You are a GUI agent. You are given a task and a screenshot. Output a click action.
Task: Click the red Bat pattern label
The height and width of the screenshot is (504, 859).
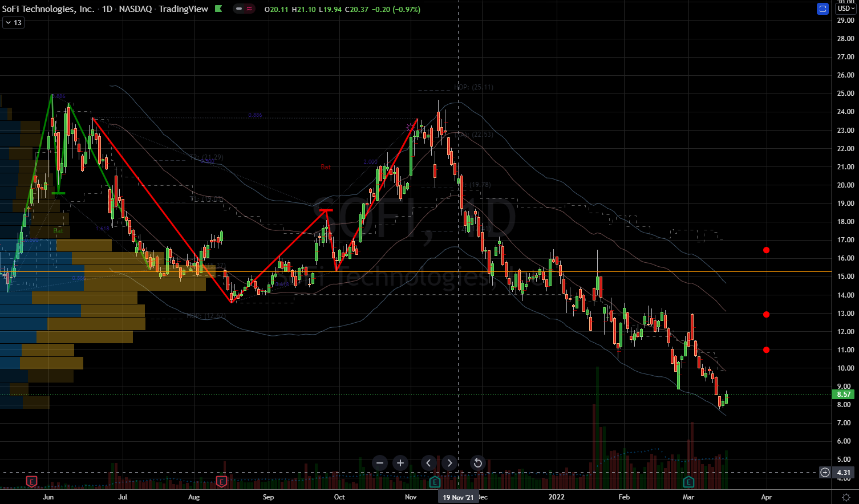[x=326, y=167]
